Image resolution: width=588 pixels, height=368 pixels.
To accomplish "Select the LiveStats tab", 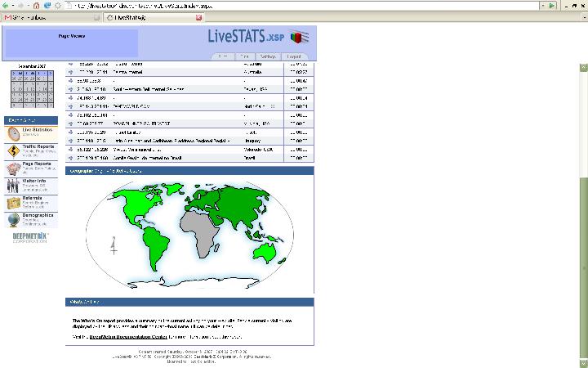I will point(154,18).
